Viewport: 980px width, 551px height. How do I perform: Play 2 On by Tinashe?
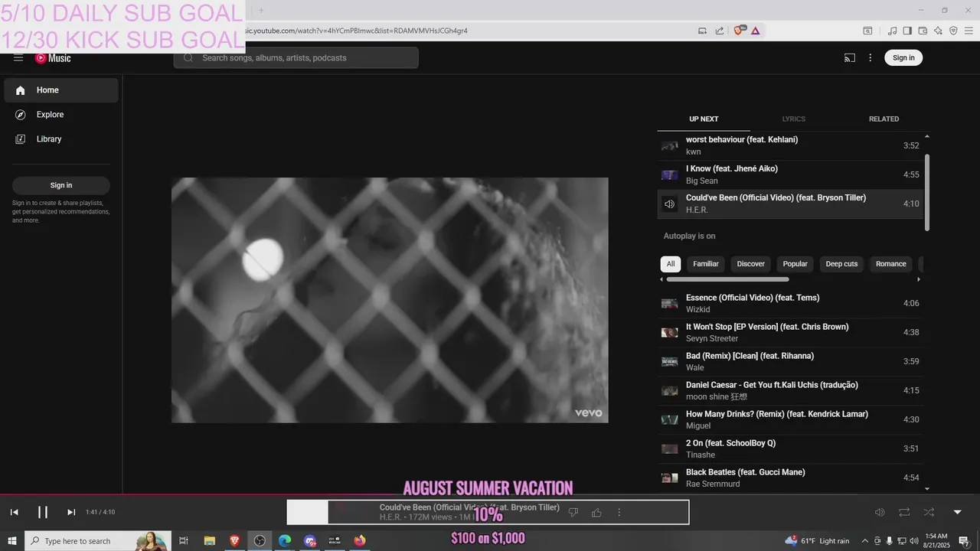[x=790, y=448]
